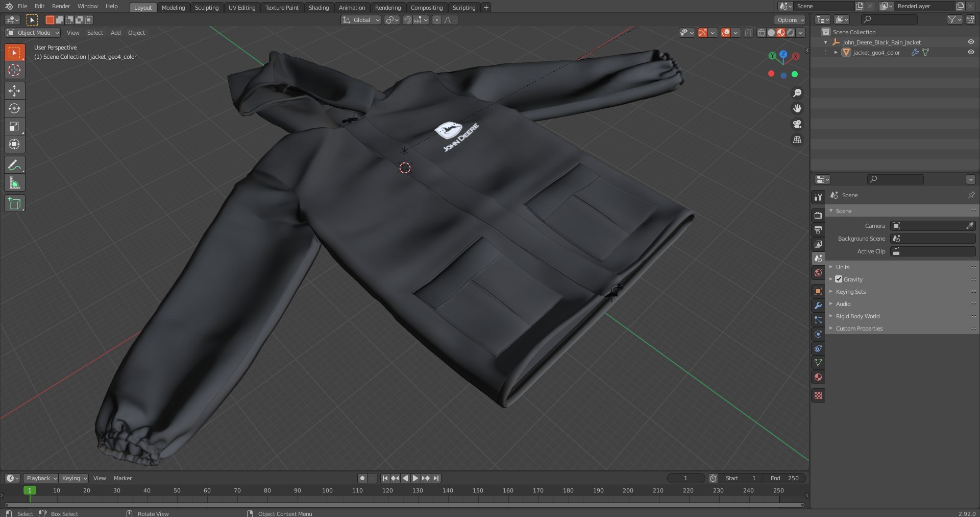Image resolution: width=980 pixels, height=517 pixels.
Task: Open the Render properties tab
Action: 818,216
